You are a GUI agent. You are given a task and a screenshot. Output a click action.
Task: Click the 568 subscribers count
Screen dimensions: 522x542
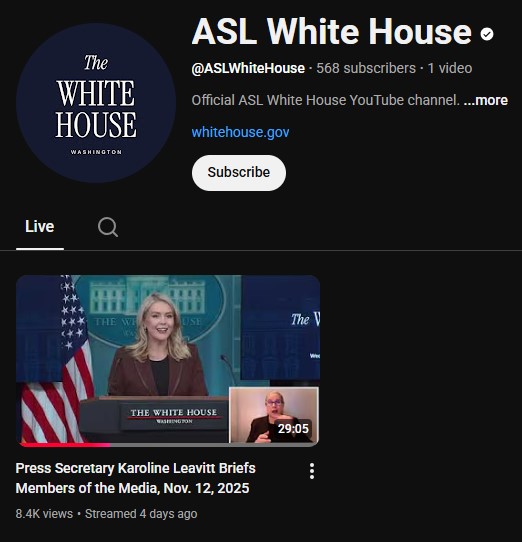(366, 68)
